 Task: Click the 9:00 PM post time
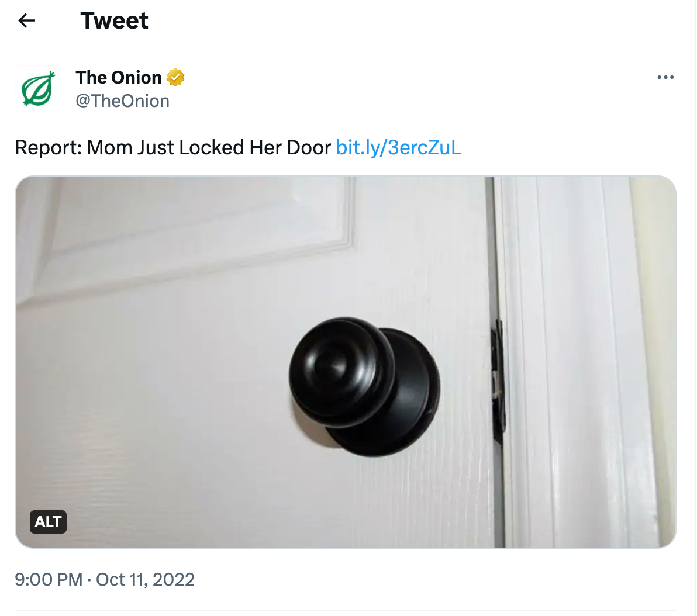pyautogui.click(x=49, y=580)
